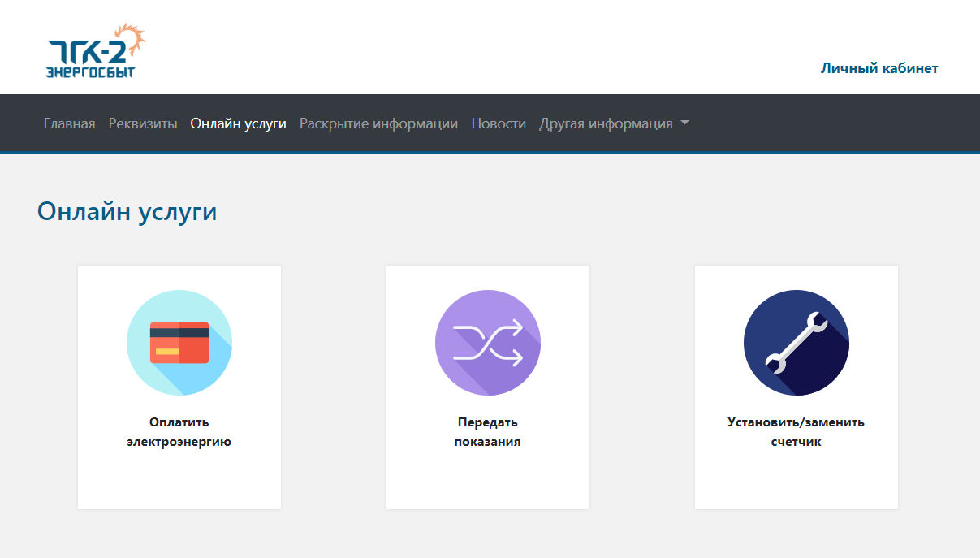The height and width of the screenshot is (558, 980).
Task: Click the purple shuffle arrows icon
Action: coord(488,343)
